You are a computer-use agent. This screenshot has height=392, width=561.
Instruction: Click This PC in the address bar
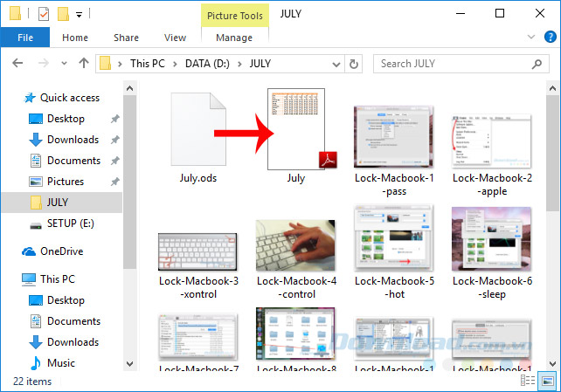[x=148, y=64]
